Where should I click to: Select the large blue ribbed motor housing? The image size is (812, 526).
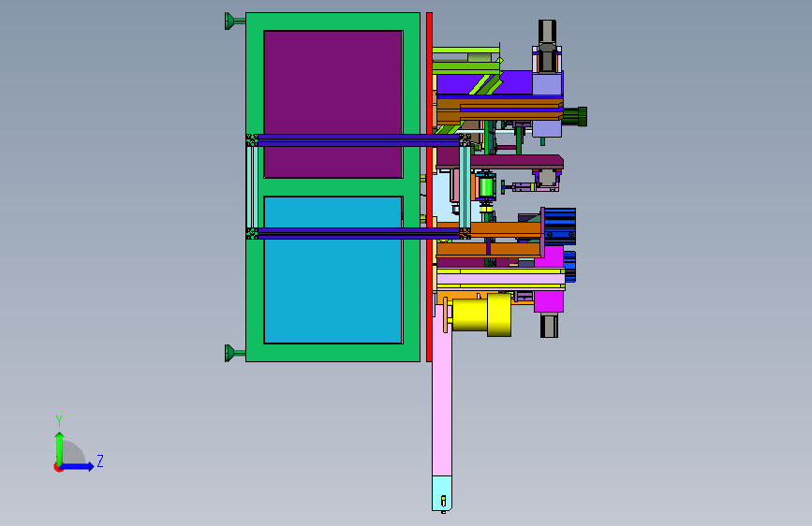point(560,226)
